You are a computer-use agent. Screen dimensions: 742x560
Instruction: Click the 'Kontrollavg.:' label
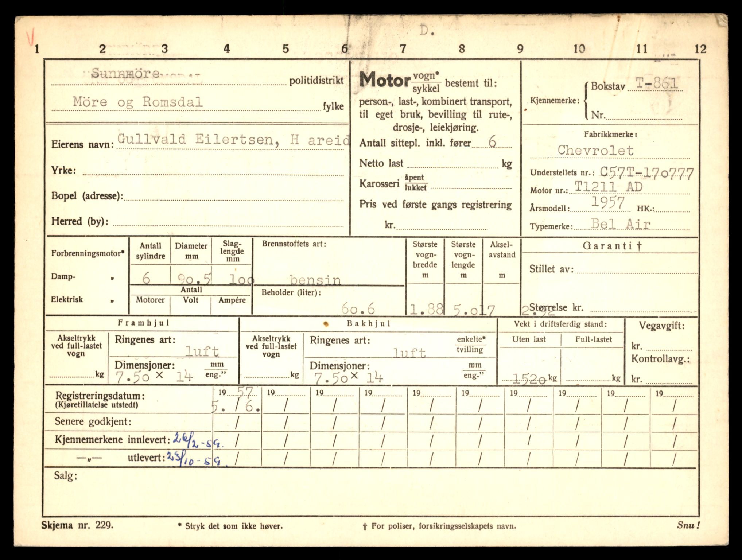[661, 359]
